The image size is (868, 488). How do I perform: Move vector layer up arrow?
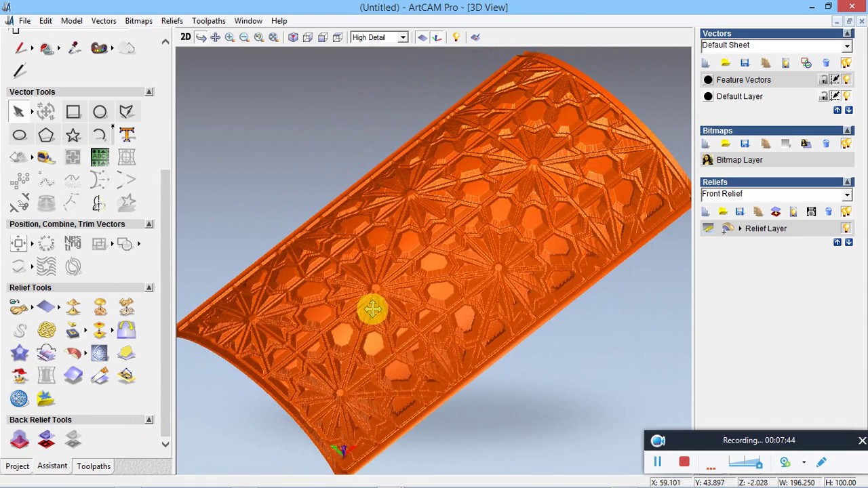(x=837, y=110)
